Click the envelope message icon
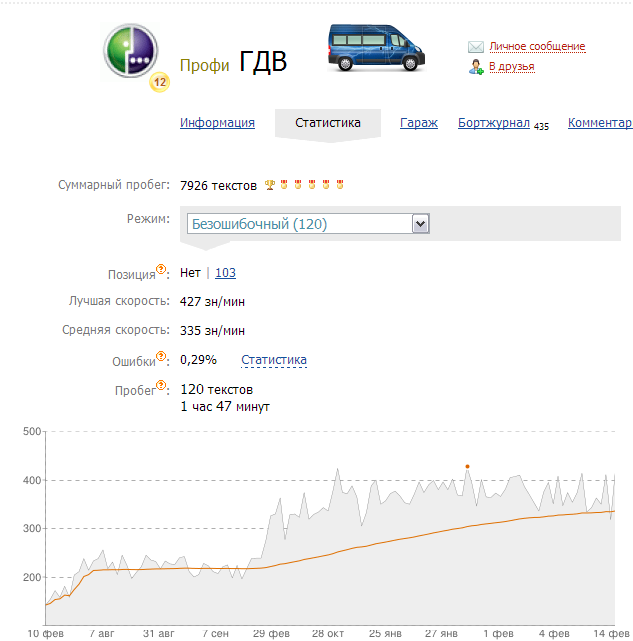Image resolution: width=633 pixels, height=641 pixels. tap(476, 47)
